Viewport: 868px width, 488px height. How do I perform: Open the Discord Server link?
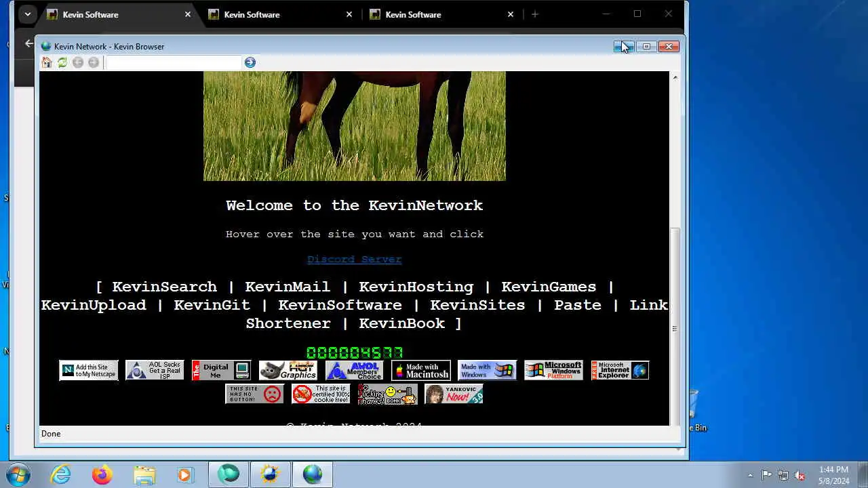pyautogui.click(x=354, y=259)
